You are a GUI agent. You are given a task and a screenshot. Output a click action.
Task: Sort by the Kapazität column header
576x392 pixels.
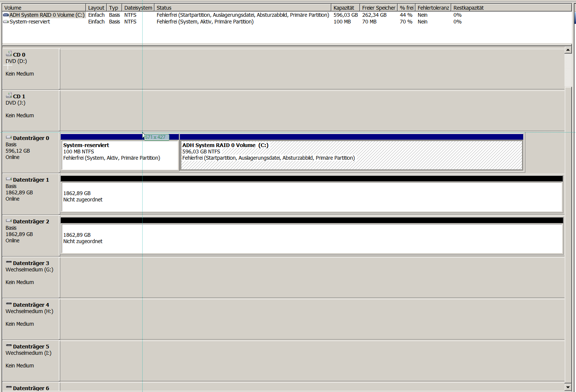coord(346,7)
